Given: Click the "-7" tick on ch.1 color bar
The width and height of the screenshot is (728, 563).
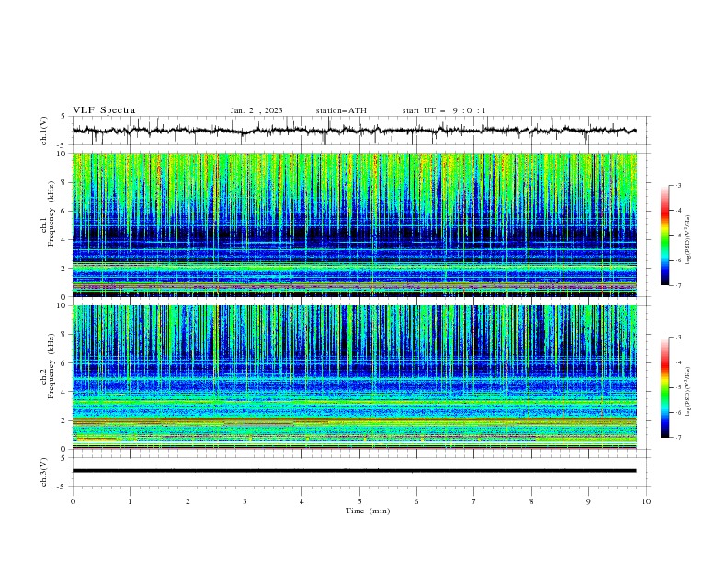Looking at the screenshot, I should 677,285.
